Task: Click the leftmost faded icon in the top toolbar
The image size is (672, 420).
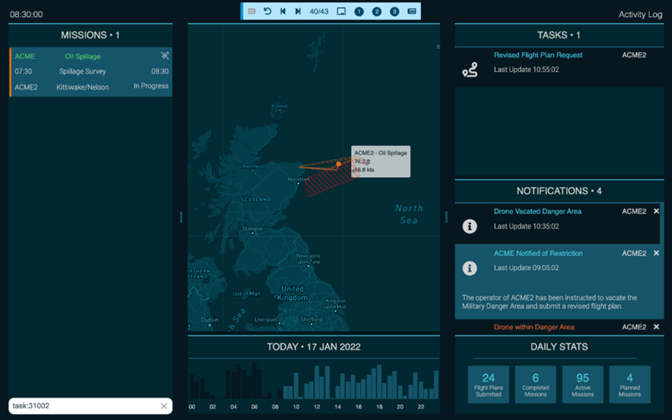Action: [252, 11]
